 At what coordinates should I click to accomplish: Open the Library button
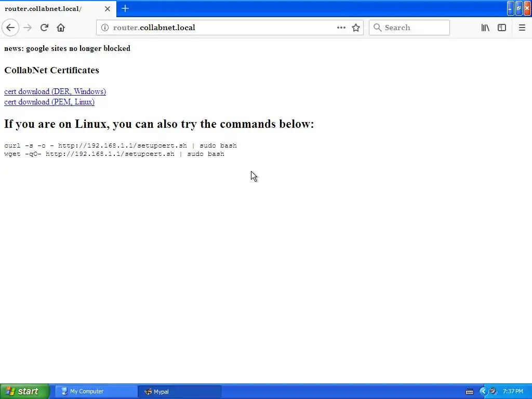coord(485,28)
